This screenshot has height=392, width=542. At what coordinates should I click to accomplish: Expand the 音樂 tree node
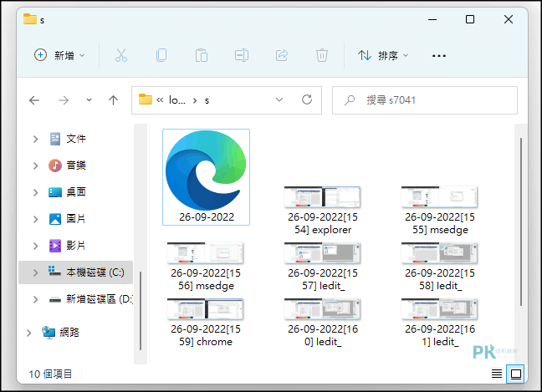pyautogui.click(x=35, y=165)
